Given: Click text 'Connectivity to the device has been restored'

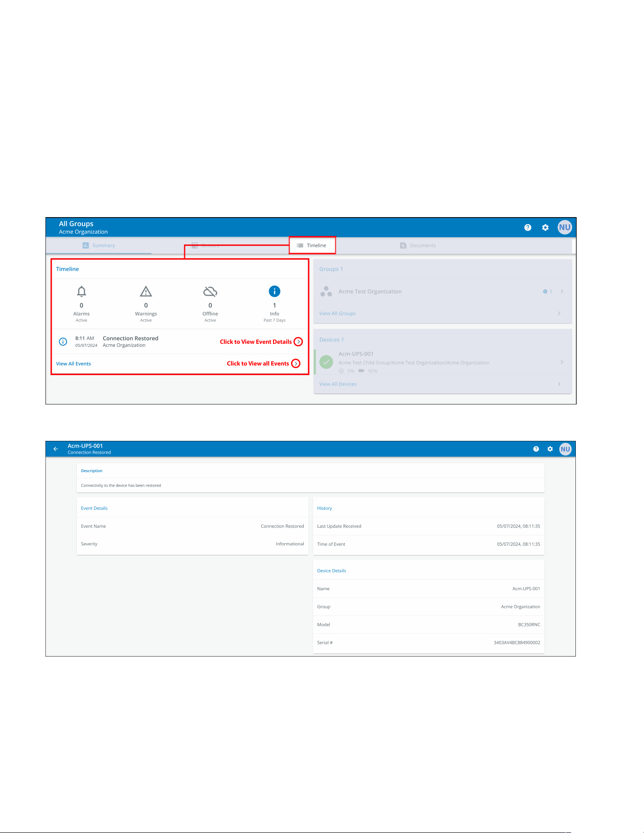Looking at the screenshot, I should tap(121, 486).
